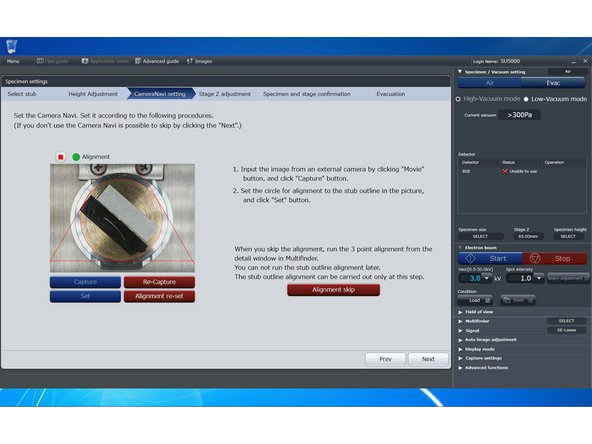Click the Multifinder SELECT button
Image resolution: width=592 pixels, height=444 pixels.
pyautogui.click(x=566, y=321)
